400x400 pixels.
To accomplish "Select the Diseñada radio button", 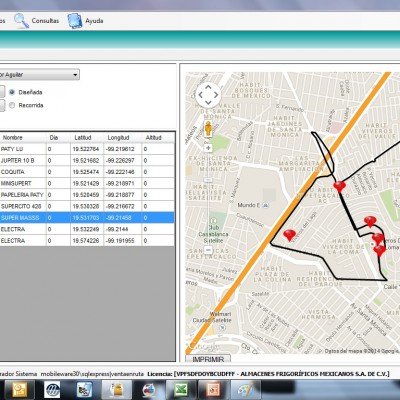I will tap(12, 92).
